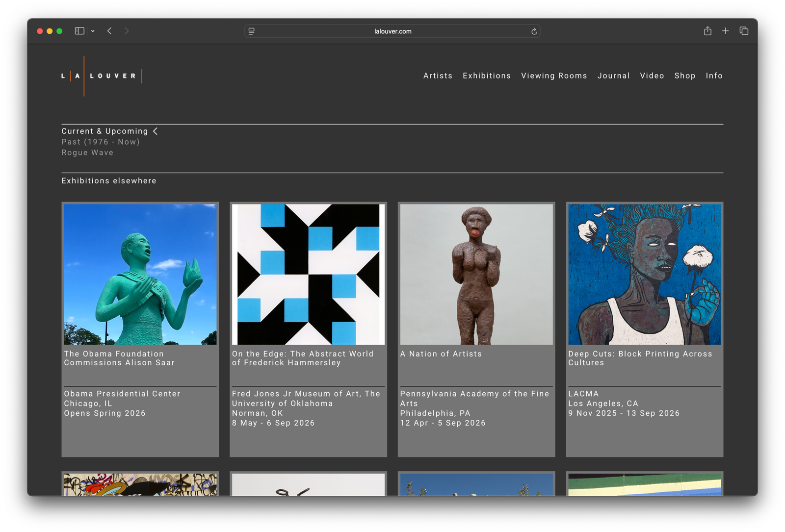Reload the lalouver.com page
Screen dimensions: 785x532
click(x=534, y=31)
